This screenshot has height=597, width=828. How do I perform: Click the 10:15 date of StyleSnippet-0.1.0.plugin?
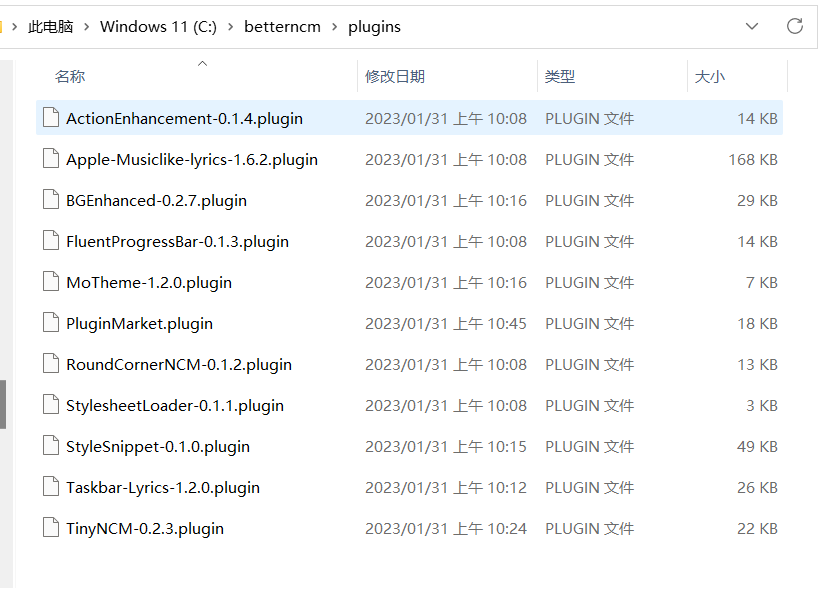(x=446, y=447)
